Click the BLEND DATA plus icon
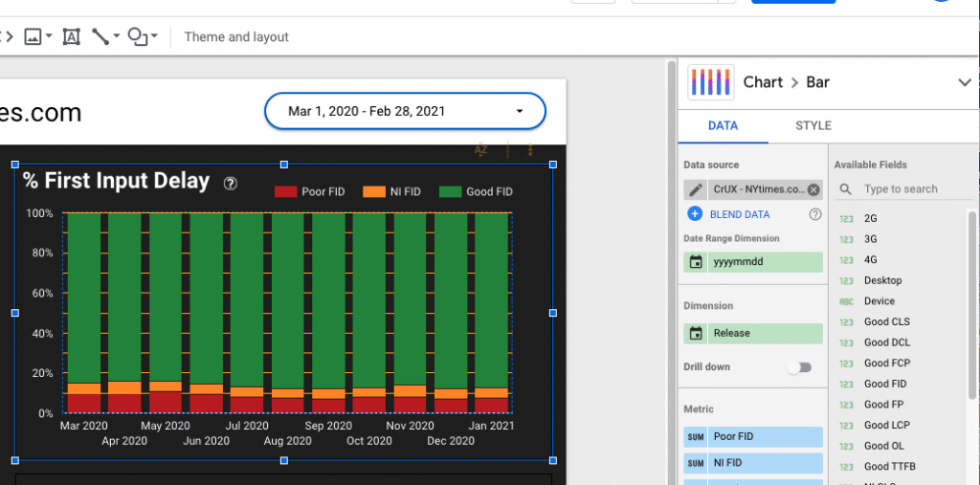Image resolution: width=980 pixels, height=485 pixels. point(695,214)
